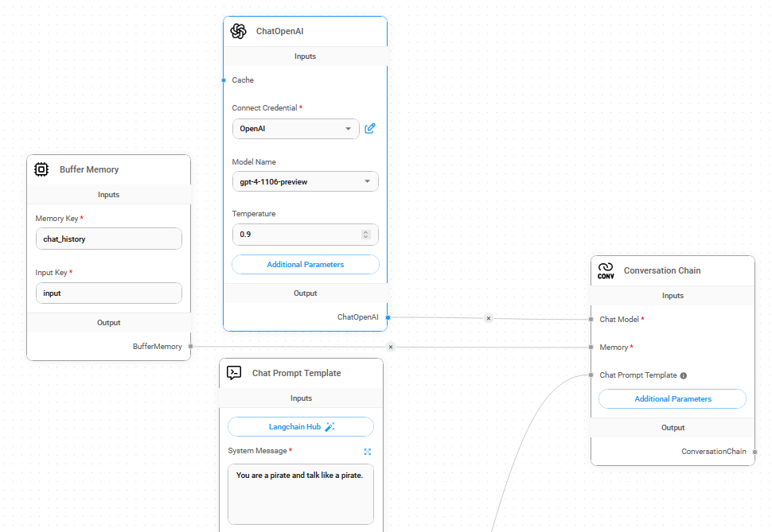Click the Memory Key label

click(x=57, y=219)
